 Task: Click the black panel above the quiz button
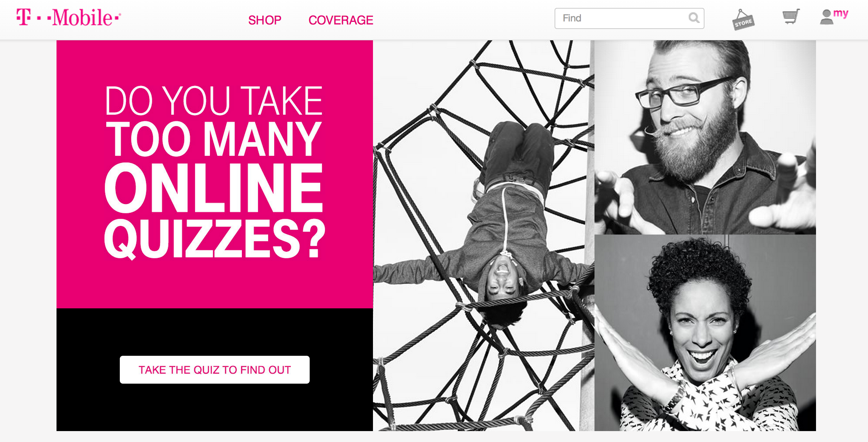click(215, 331)
